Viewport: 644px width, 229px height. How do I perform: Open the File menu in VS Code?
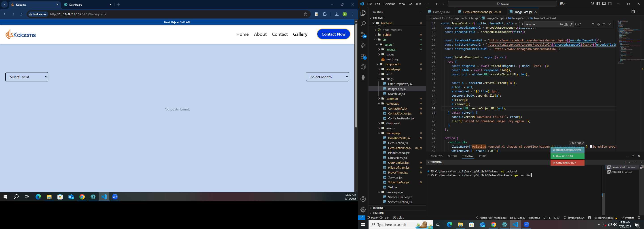coord(369,4)
